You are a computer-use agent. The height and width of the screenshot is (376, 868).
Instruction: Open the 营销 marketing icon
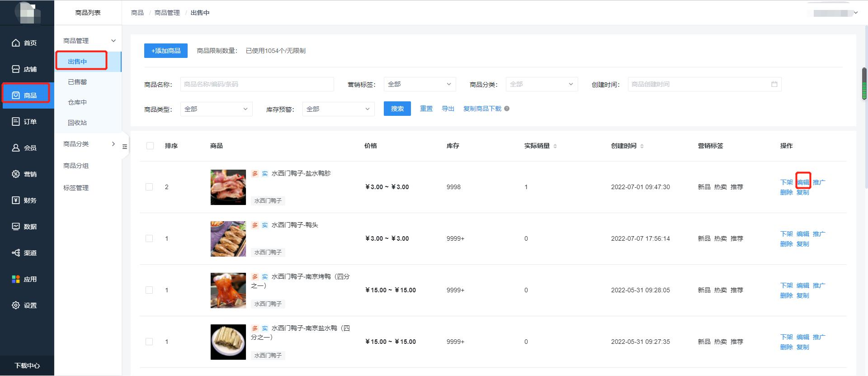(x=16, y=174)
